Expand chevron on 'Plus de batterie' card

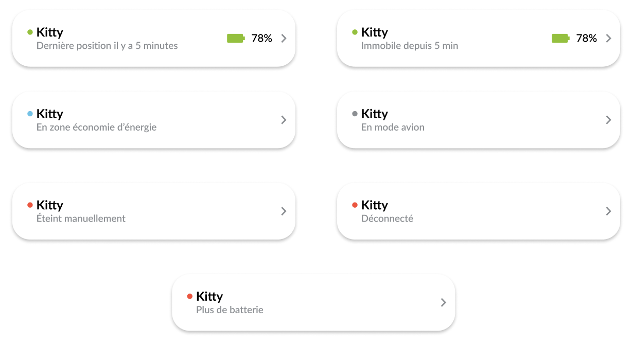[x=444, y=302]
